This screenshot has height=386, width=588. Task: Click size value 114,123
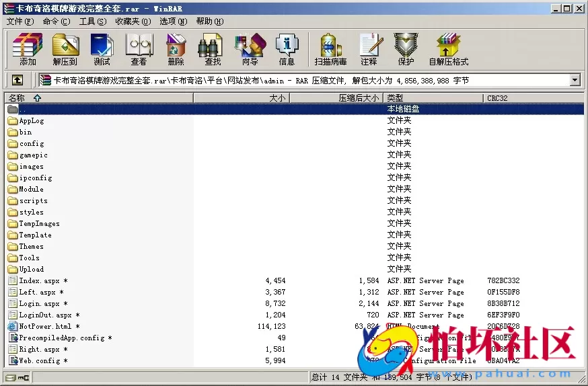coord(272,326)
